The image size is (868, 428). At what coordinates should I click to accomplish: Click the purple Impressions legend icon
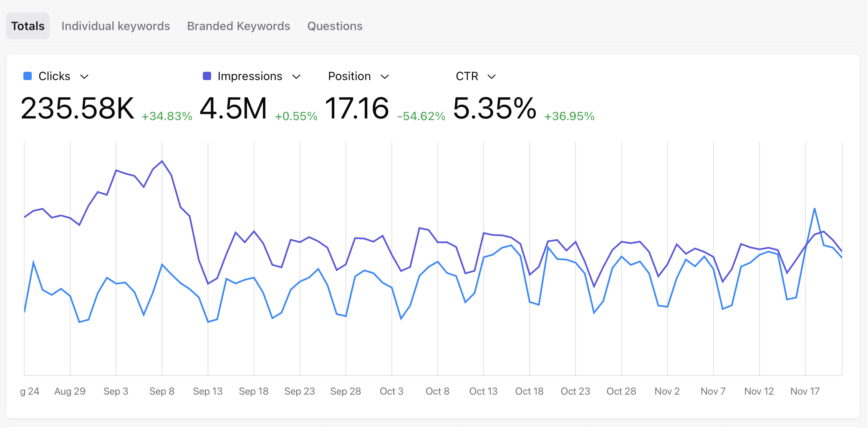click(x=207, y=76)
